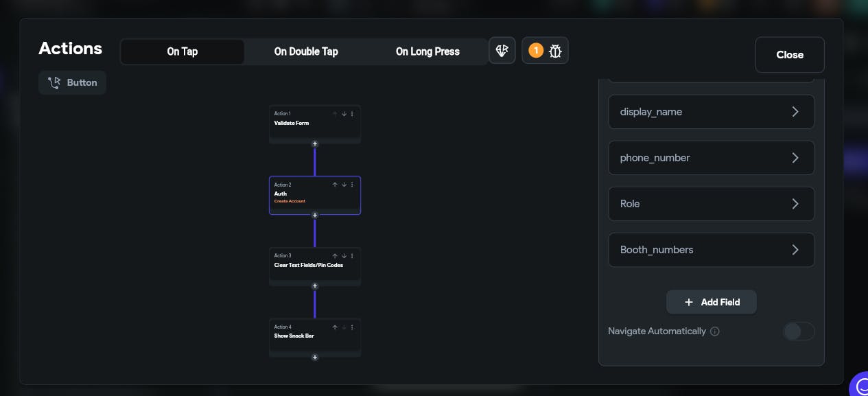The height and width of the screenshot is (396, 868).
Task: Click the plus under Show Snack Bar
Action: 315,358
